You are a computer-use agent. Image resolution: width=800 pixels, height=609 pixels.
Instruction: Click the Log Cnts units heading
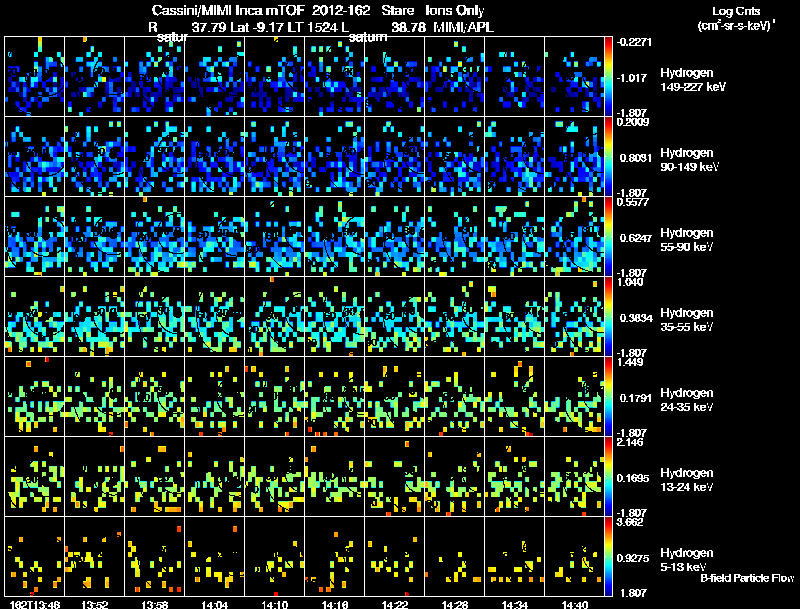click(736, 18)
